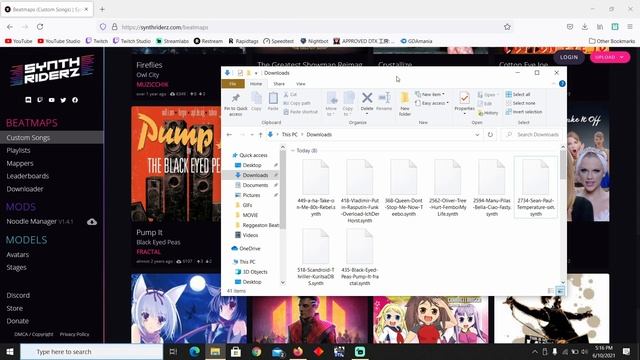Open Leaderboards in Synthriderz sidebar
Screen dimensions: 640x360
point(28,176)
